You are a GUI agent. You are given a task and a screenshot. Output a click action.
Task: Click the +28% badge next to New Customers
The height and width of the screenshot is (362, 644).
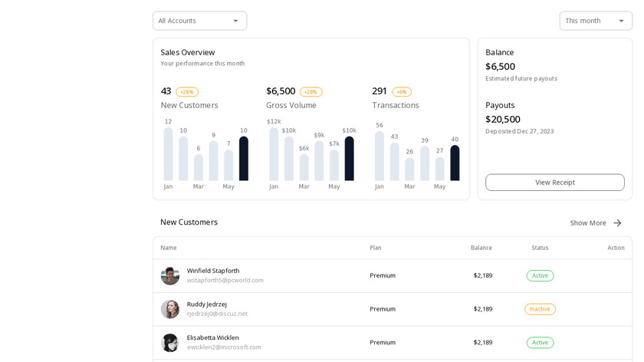click(x=187, y=91)
